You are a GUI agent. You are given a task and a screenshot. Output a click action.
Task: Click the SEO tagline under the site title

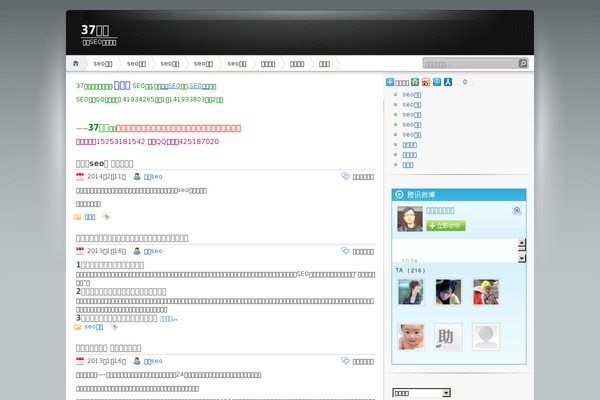click(x=99, y=42)
